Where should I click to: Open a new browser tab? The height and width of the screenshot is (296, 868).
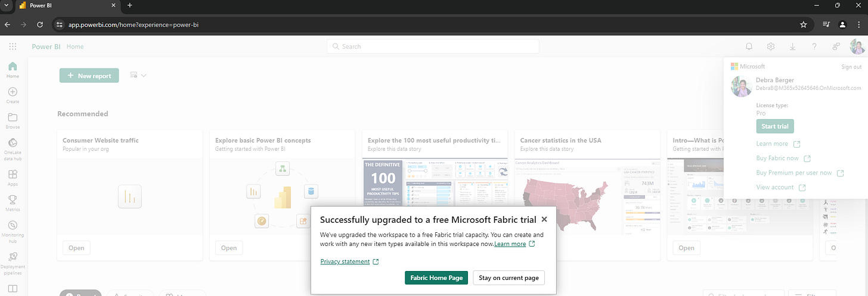pyautogui.click(x=130, y=5)
